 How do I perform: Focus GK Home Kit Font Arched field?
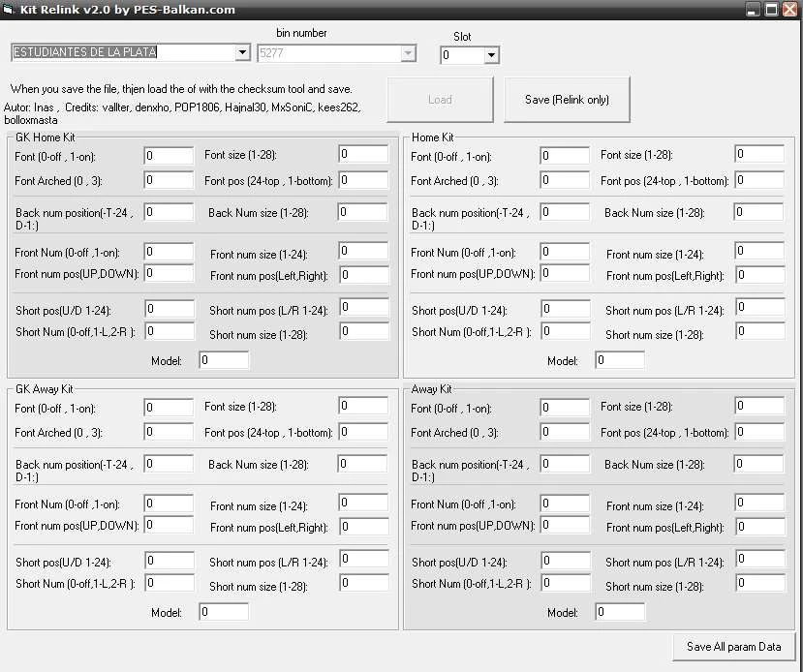tap(169, 180)
